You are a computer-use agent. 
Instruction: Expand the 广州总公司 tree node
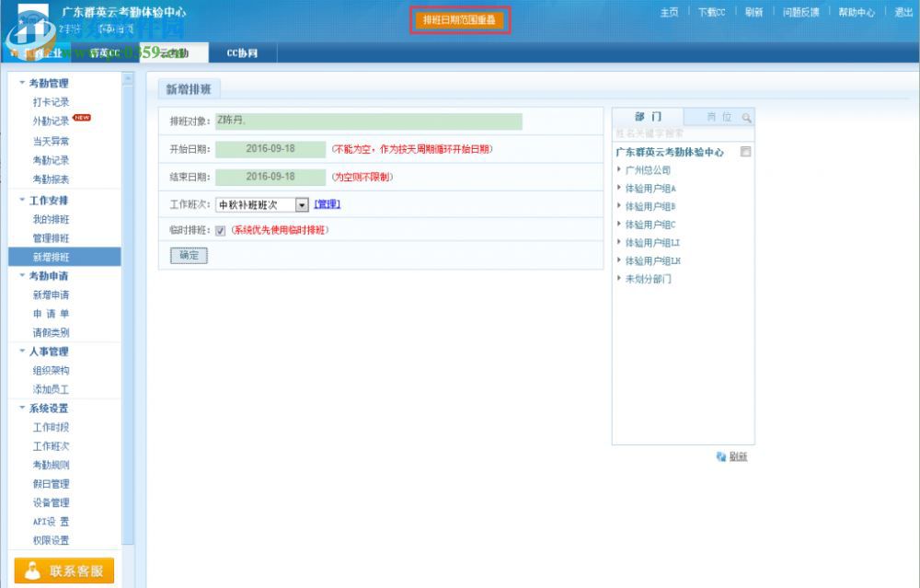pyautogui.click(x=619, y=170)
